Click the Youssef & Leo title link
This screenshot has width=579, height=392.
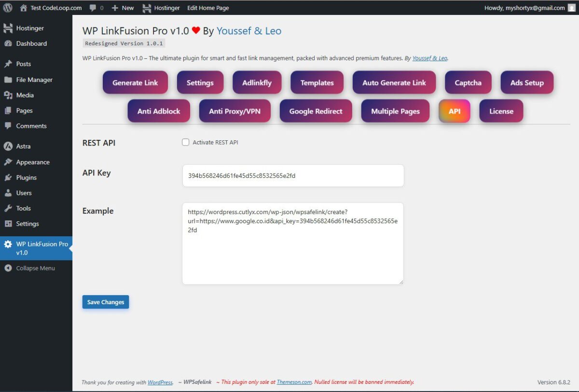tap(249, 31)
